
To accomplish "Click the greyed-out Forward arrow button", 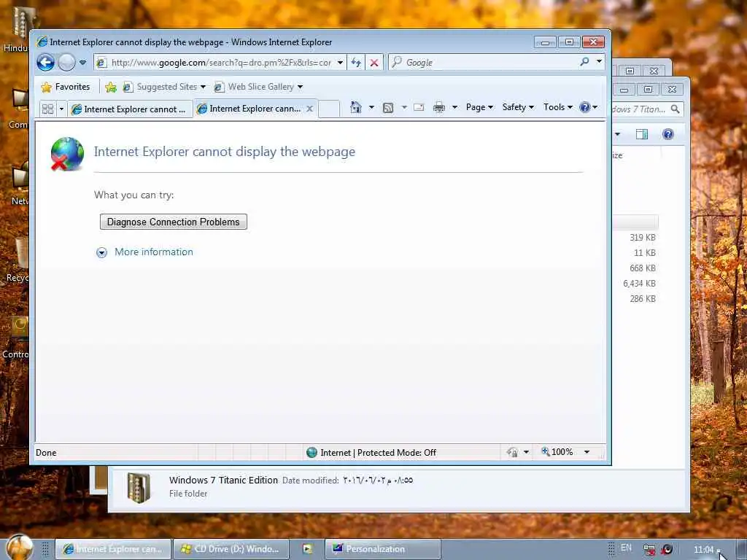I will pos(66,63).
